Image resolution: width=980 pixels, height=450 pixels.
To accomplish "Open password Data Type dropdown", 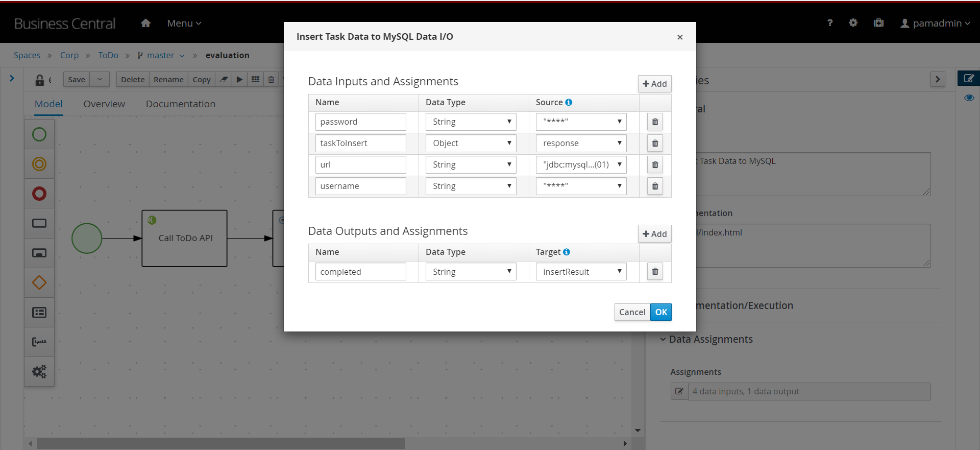I will [471, 122].
